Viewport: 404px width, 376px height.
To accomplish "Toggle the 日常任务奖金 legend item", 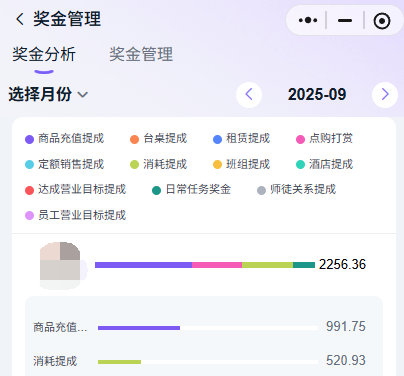I will pos(191,190).
